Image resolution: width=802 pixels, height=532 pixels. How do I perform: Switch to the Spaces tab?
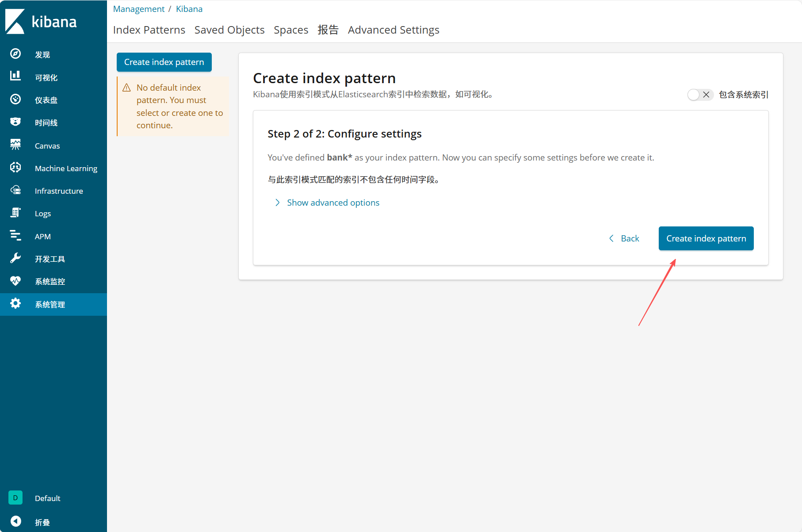[x=291, y=30]
